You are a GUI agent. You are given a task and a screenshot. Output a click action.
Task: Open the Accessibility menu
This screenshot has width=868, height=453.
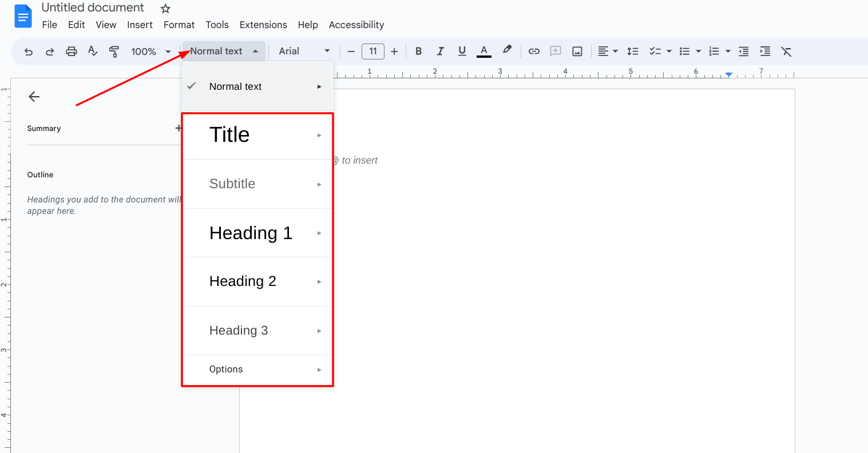tap(356, 25)
